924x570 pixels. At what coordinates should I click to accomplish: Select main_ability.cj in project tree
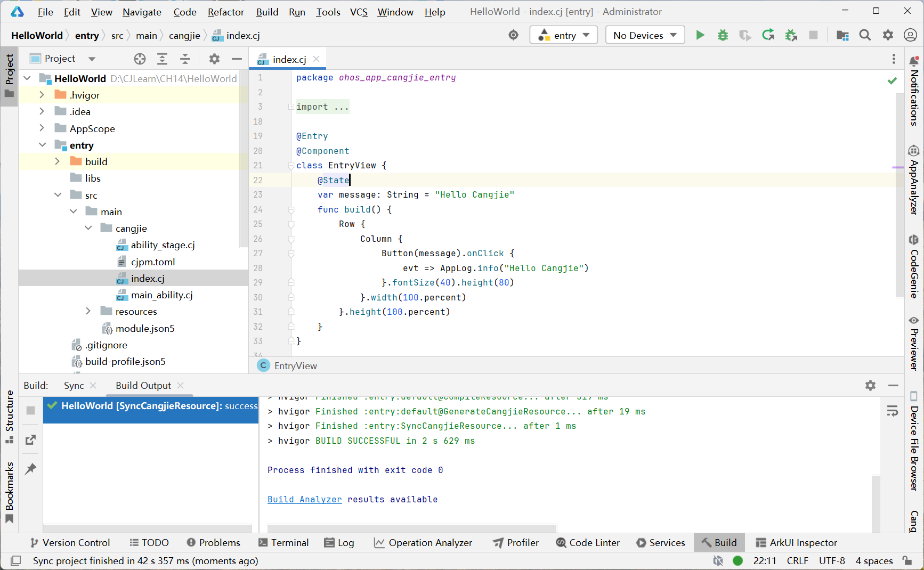coord(162,295)
